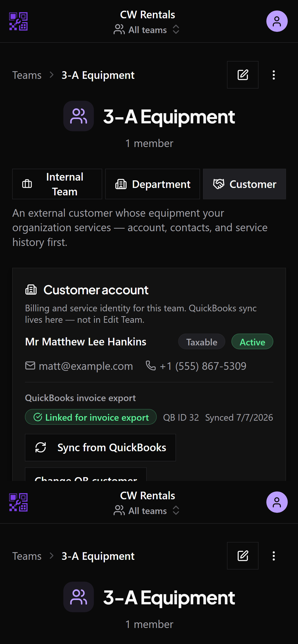
Task: Open the edit pencil button near the lower duplicate breadcrumb
Action: (x=243, y=556)
